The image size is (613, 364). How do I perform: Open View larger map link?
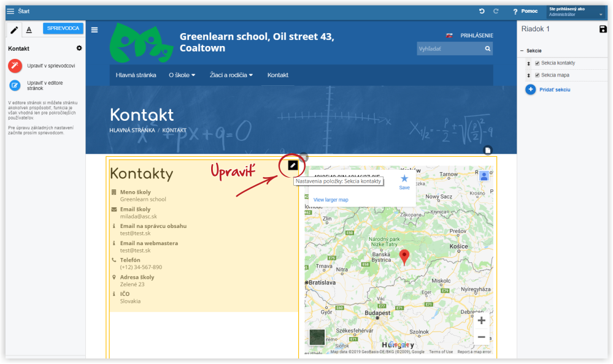pos(331,200)
